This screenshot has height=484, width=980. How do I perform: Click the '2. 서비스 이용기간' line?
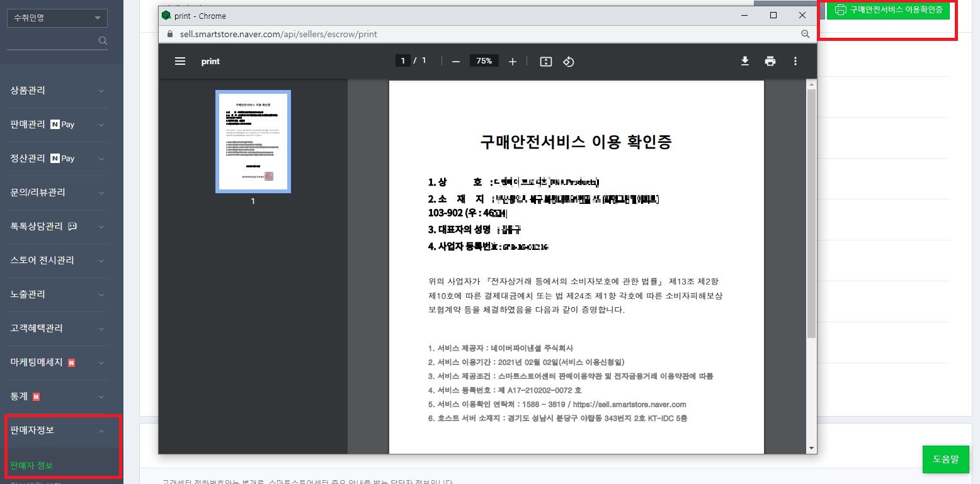(x=526, y=362)
